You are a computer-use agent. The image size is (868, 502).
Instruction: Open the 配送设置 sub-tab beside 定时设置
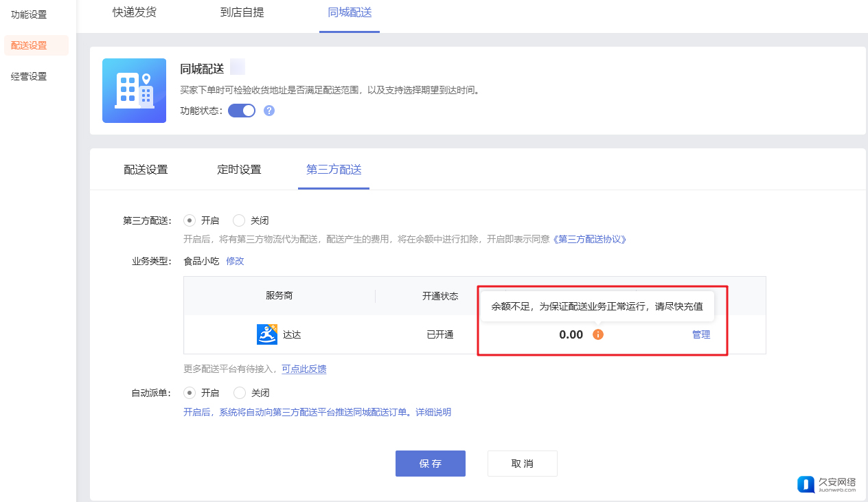point(146,170)
